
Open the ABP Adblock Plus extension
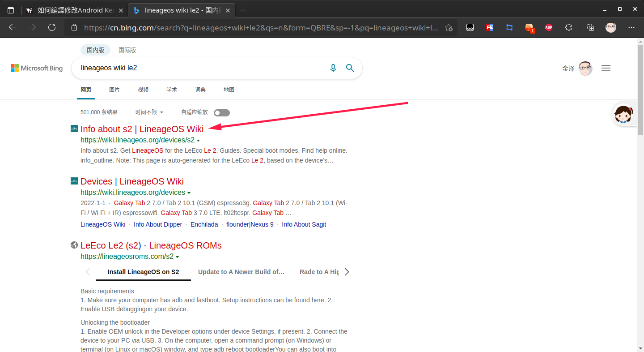tap(549, 27)
